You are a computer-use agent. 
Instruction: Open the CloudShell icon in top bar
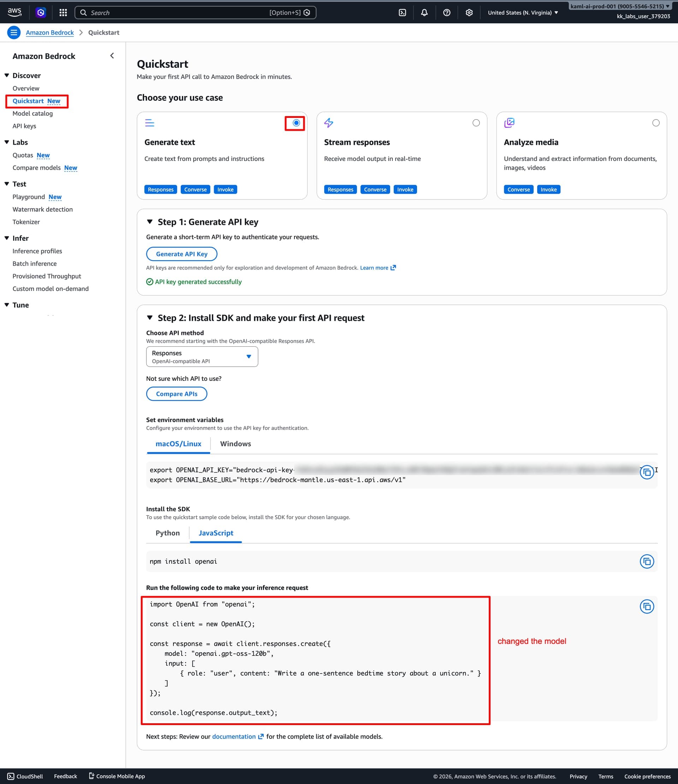(x=403, y=12)
